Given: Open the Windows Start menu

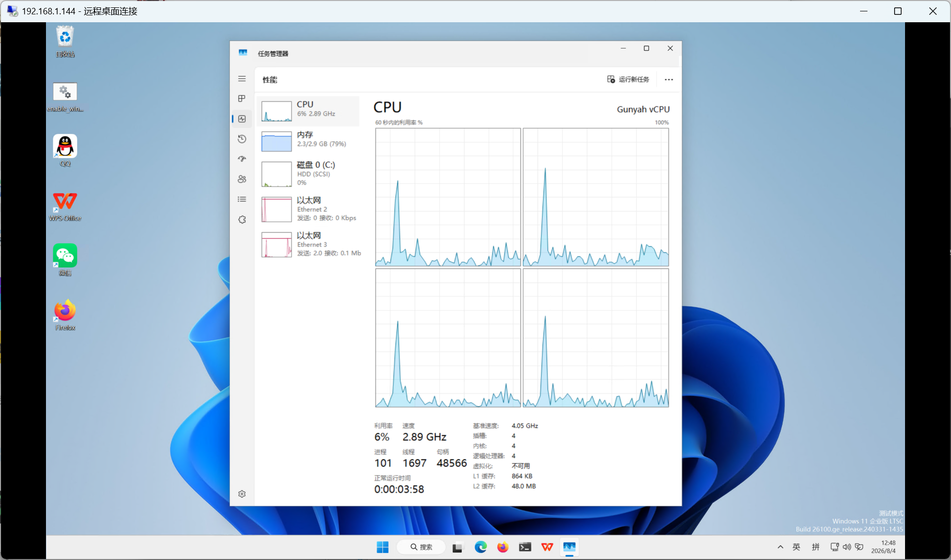Looking at the screenshot, I should click(383, 547).
